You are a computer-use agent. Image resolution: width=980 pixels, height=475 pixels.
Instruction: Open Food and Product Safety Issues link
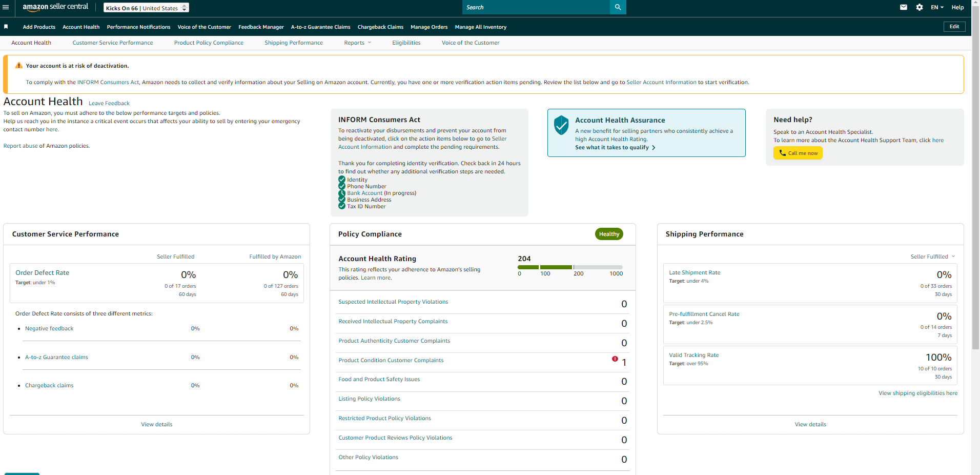[x=379, y=379]
